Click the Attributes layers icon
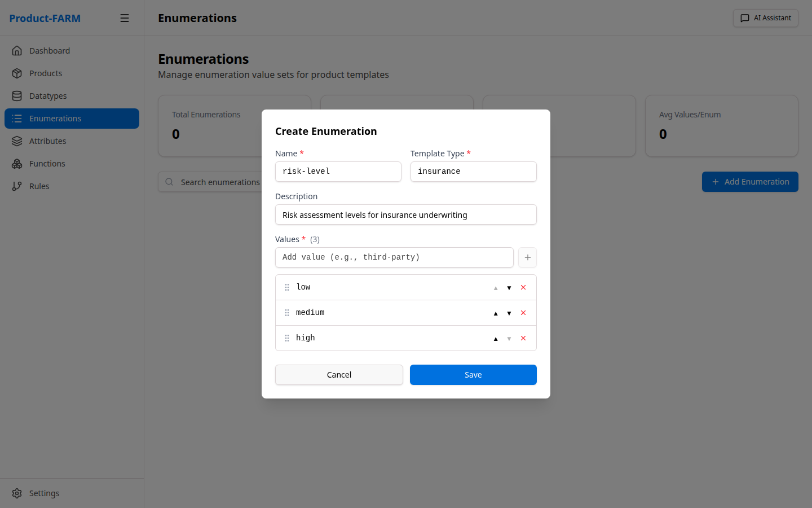812x508 pixels. [17, 141]
